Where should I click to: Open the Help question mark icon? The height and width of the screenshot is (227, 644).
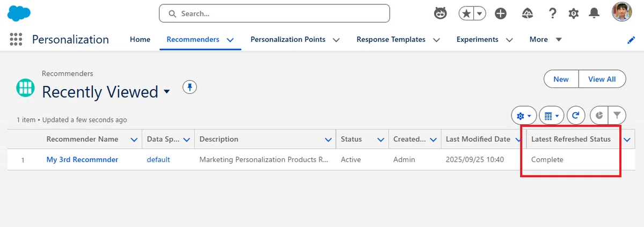pos(552,13)
